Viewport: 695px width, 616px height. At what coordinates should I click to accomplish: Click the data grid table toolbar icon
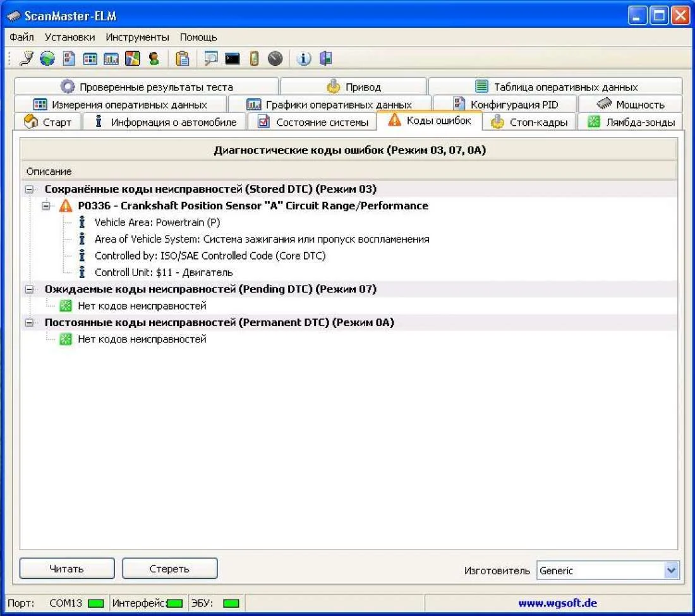(90, 59)
